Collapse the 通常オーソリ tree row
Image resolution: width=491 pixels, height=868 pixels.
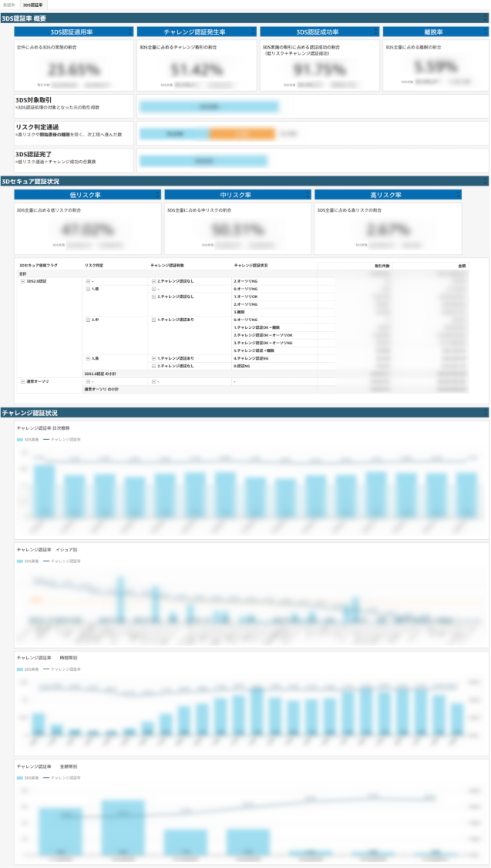click(22, 381)
